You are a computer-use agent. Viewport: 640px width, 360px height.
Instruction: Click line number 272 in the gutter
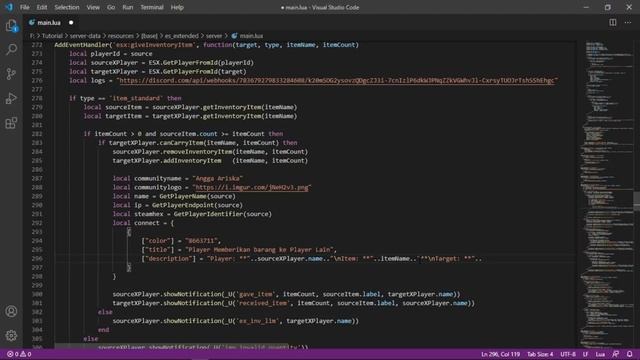(x=37, y=45)
